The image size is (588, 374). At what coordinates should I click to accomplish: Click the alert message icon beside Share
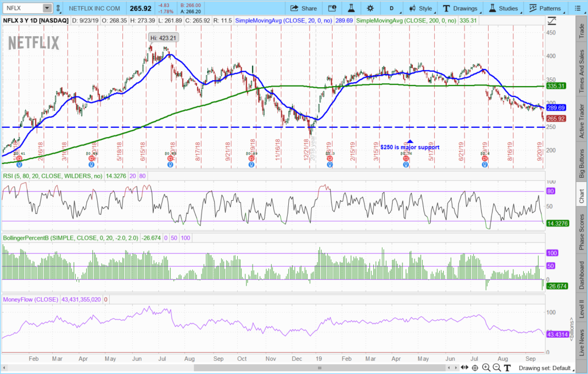(x=332, y=8)
